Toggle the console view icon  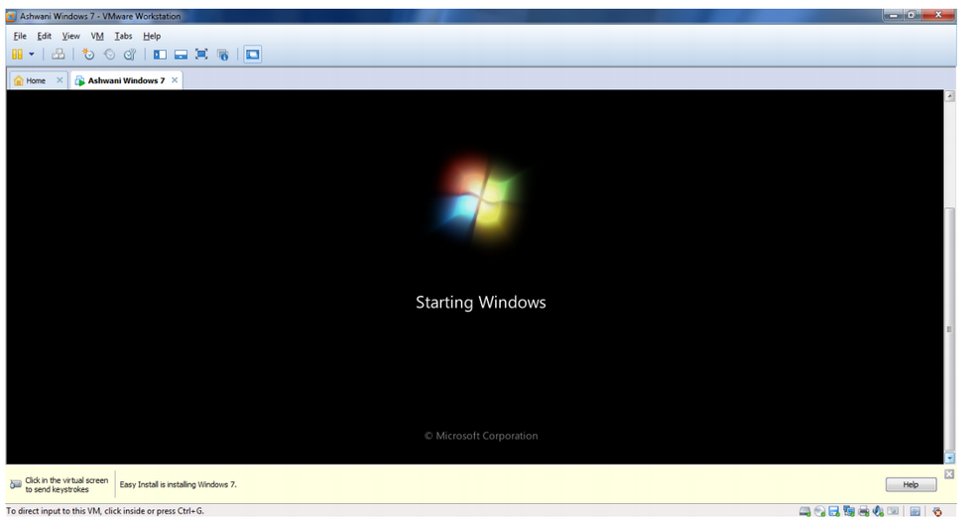pos(252,55)
